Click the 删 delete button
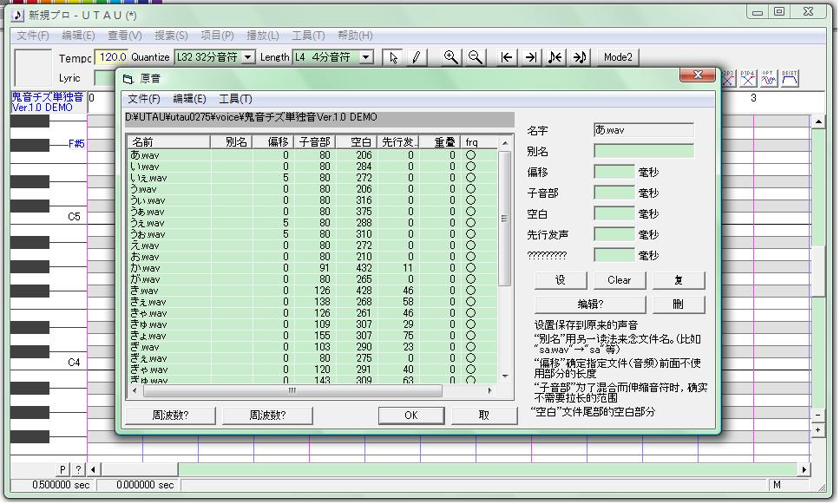This screenshot has width=840, height=504. (x=678, y=304)
